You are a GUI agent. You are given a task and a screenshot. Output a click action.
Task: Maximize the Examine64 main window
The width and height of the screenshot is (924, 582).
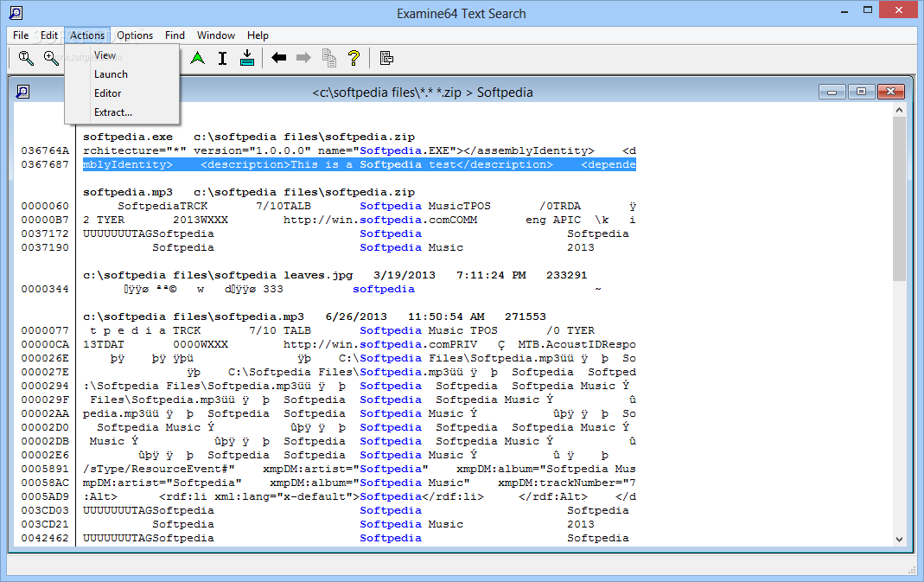coord(868,10)
